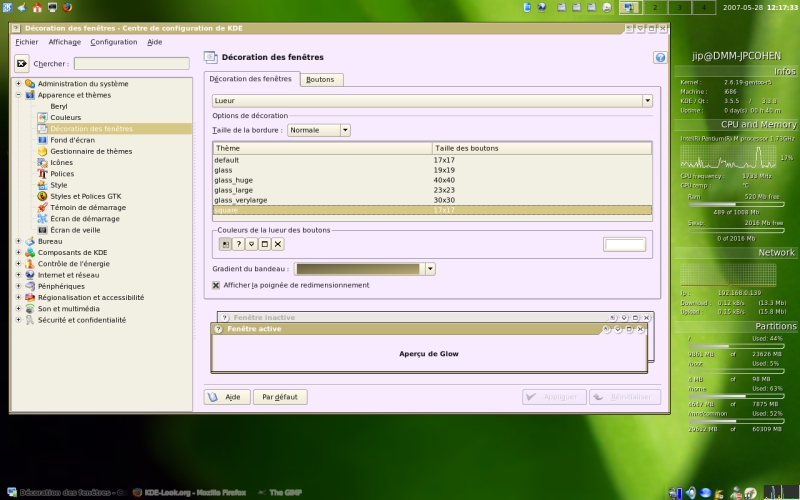Open Couleurs via its palette icon

[42, 117]
